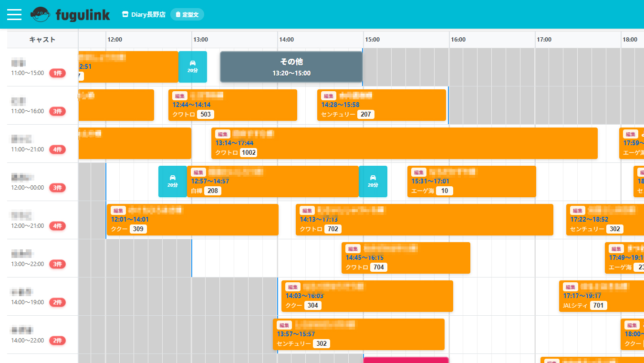Screen dimensions: 644x363
Task: Click the car travel block left of 12:57 booking
Action: coord(172,181)
